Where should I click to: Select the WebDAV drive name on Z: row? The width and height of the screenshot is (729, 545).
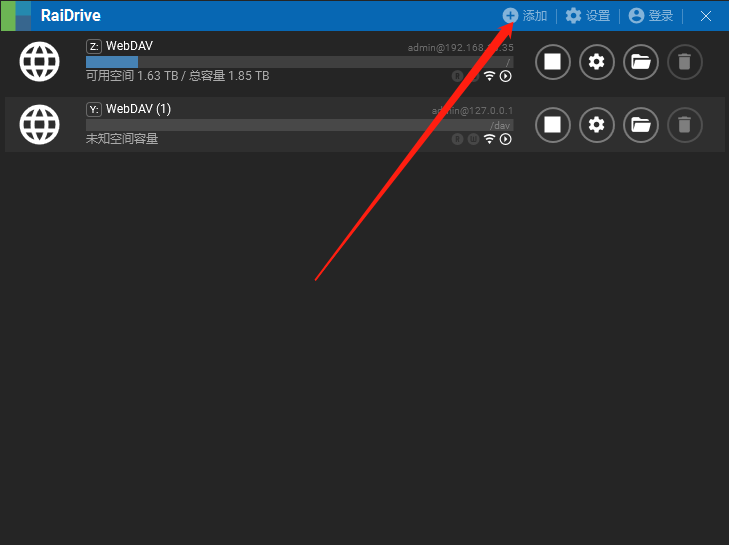[129, 46]
